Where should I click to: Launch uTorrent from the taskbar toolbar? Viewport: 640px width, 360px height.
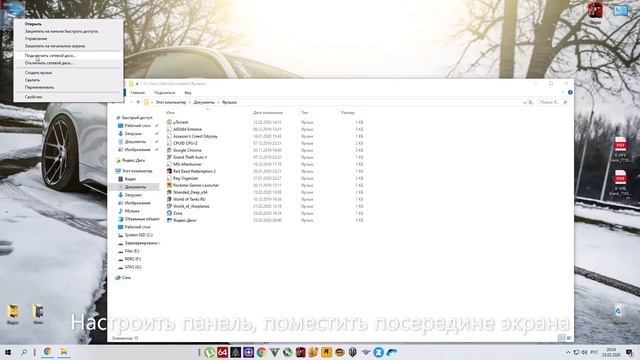click(209, 352)
